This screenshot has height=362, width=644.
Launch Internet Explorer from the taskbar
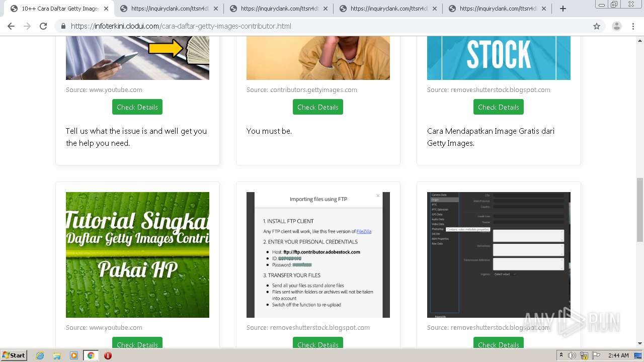tap(40, 355)
